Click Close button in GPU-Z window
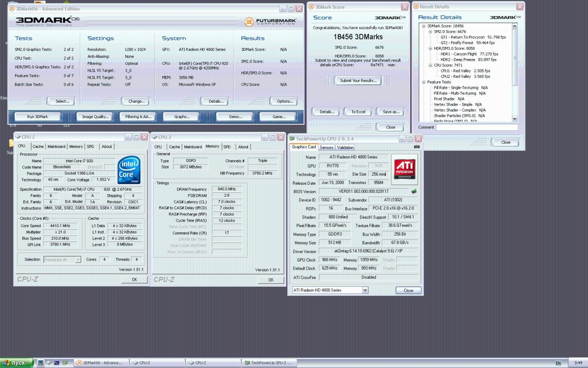The width and height of the screenshot is (588, 368). point(408,290)
